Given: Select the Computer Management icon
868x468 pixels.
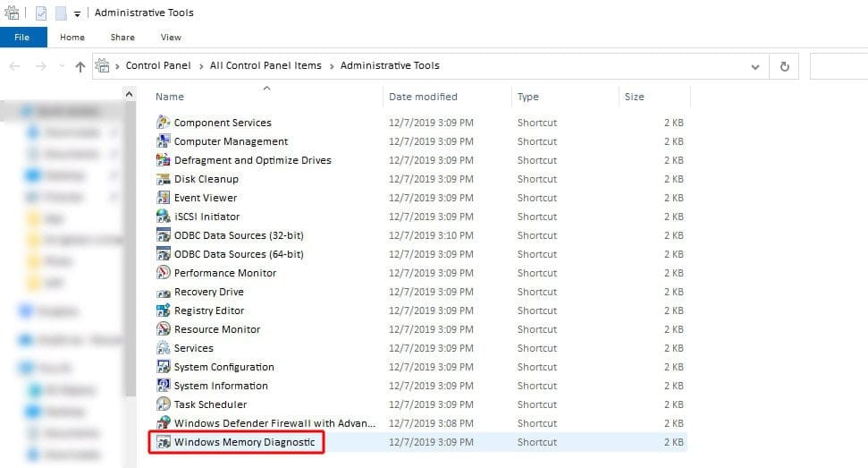Looking at the screenshot, I should [x=163, y=141].
